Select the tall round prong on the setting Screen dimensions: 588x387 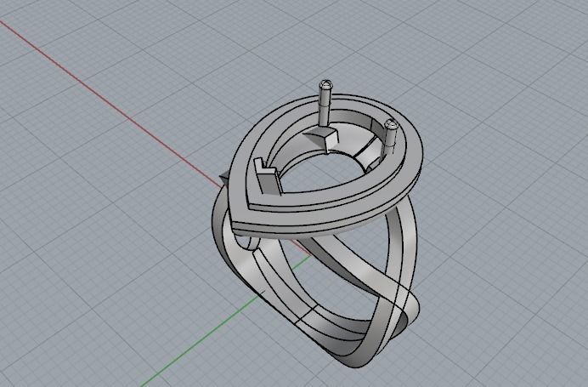click(325, 102)
